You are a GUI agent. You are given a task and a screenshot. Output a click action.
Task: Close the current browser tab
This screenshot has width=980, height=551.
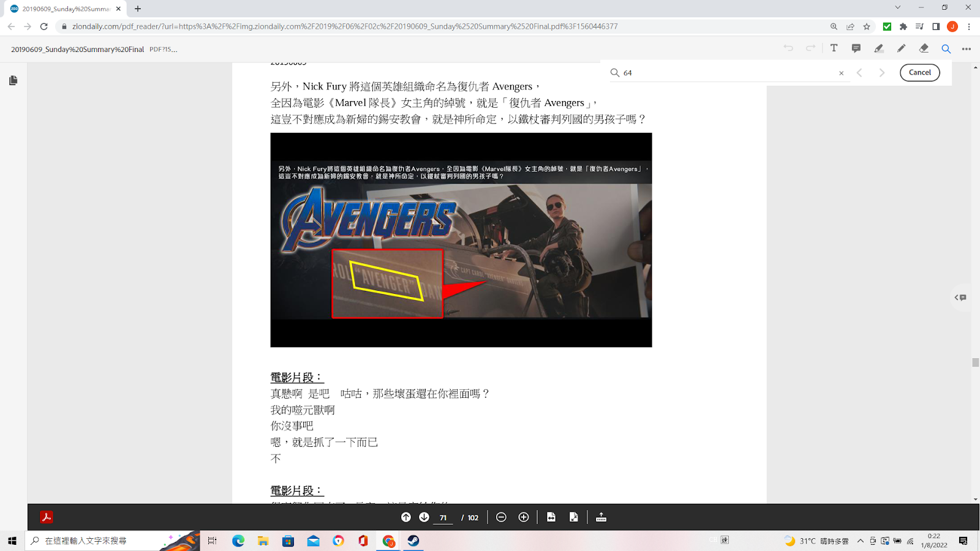118,9
